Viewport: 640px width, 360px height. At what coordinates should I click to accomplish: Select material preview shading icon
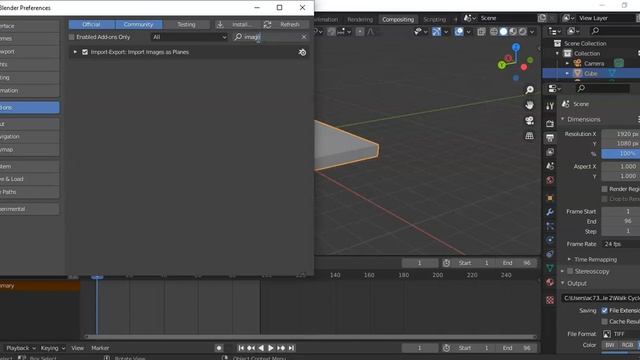tap(513, 31)
